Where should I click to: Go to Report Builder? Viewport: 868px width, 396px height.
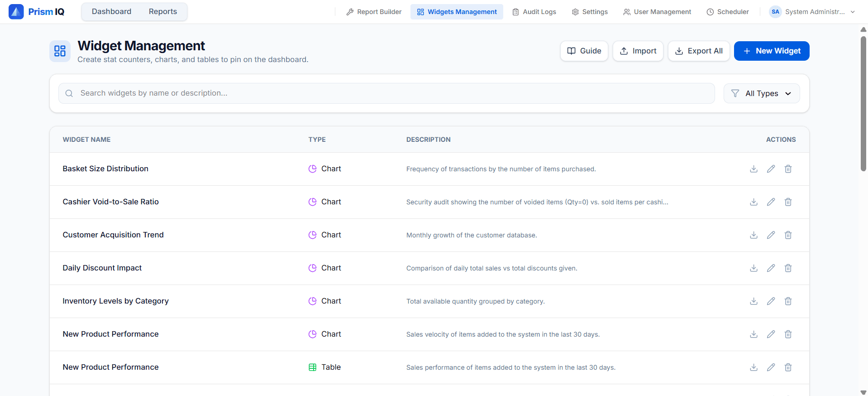pos(374,12)
